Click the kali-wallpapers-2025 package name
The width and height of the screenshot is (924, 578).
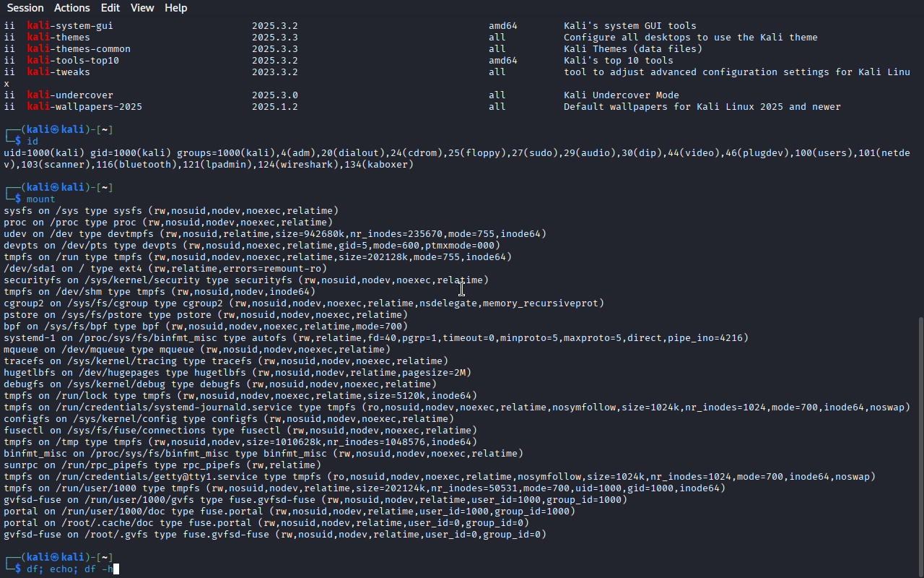[84, 107]
